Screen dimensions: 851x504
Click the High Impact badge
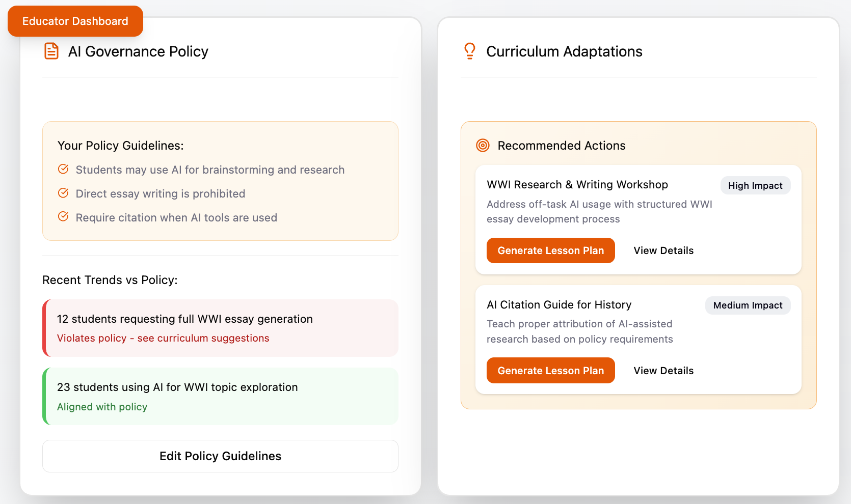[755, 186]
